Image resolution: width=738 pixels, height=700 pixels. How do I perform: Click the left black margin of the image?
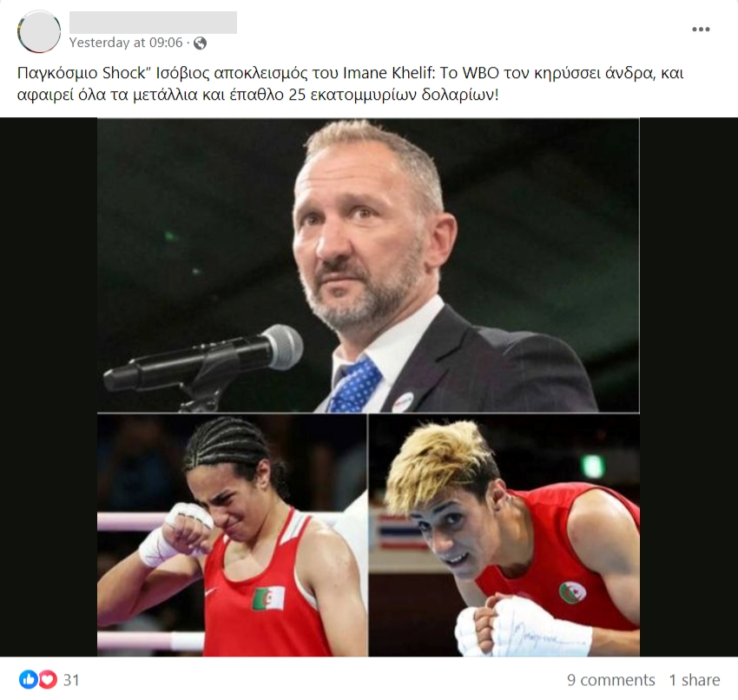point(49,387)
